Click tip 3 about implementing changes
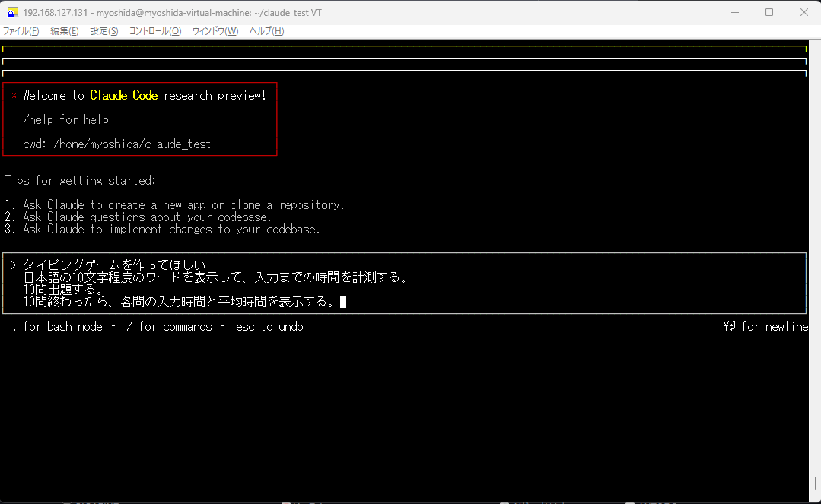Viewport: 821px width, 504px height. pos(162,230)
